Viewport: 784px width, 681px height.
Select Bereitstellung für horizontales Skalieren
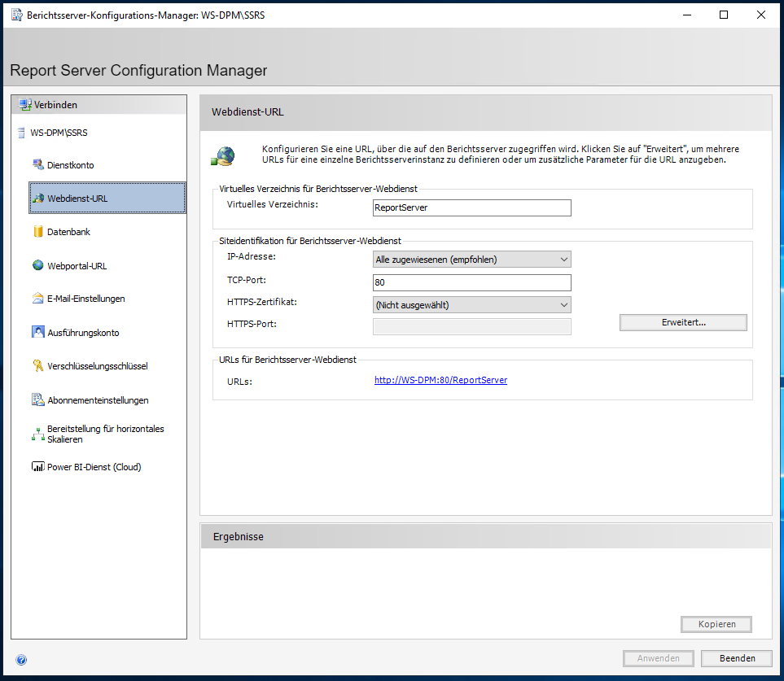[106, 434]
